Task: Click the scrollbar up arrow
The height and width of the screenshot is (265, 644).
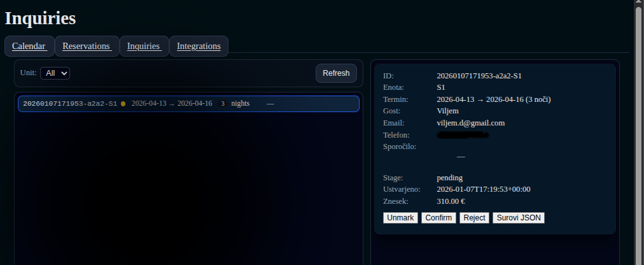Action: (x=638, y=3)
